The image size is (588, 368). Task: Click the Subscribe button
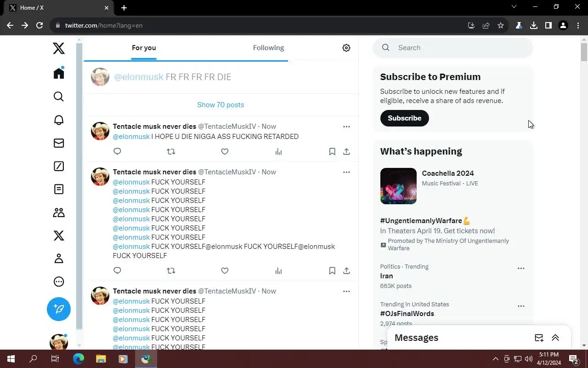tap(404, 118)
